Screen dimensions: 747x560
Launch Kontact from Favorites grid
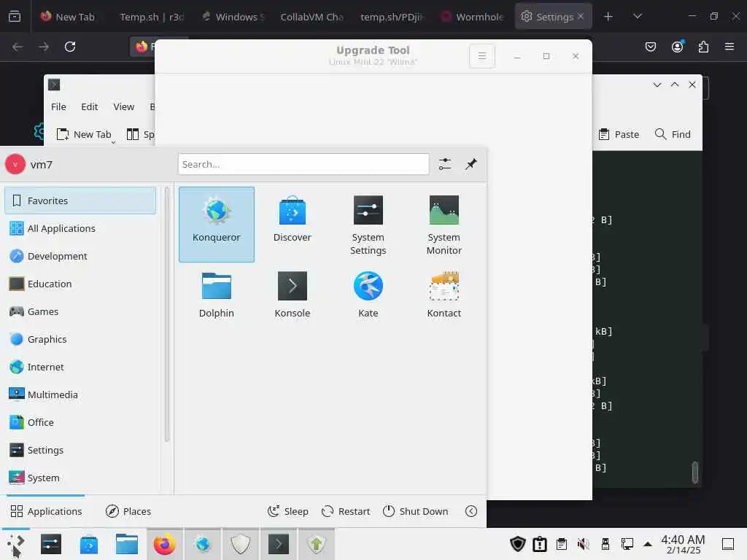(444, 295)
